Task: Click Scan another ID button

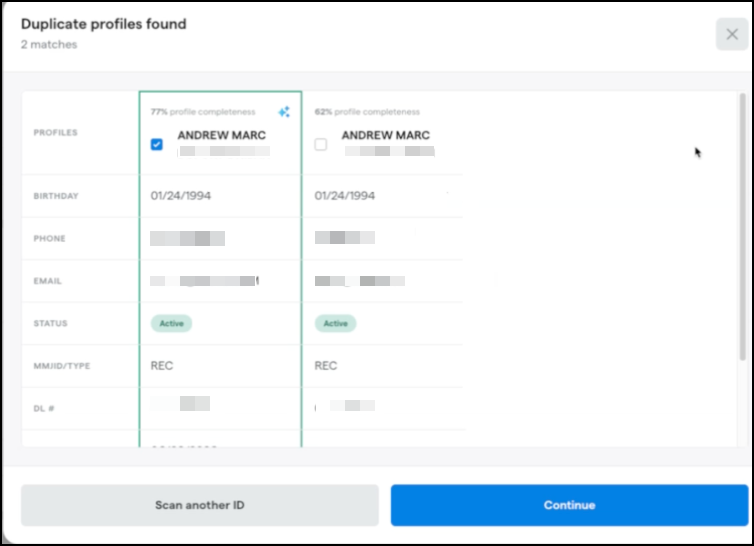Action: [x=200, y=505]
